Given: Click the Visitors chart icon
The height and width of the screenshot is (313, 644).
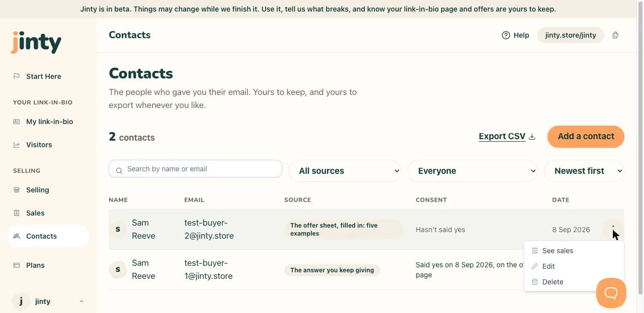Looking at the screenshot, I should point(17,145).
